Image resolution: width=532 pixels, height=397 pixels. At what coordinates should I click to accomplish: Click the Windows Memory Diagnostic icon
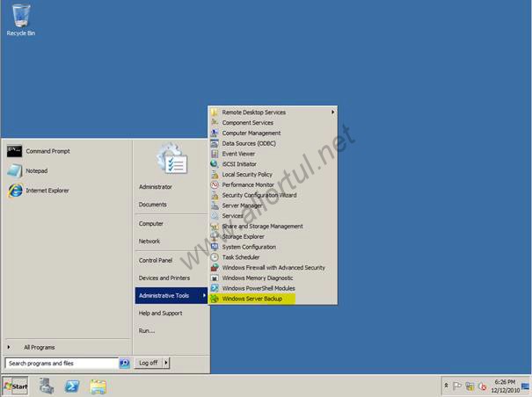click(215, 278)
